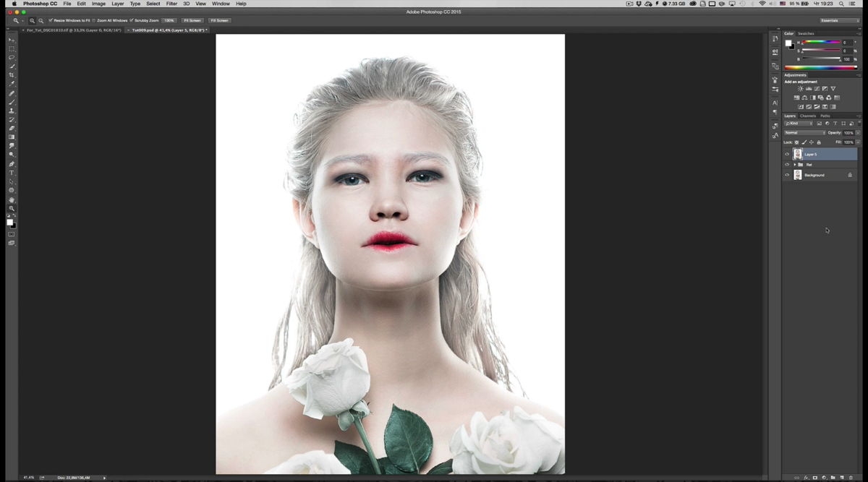Select the Brush tool
Screen dimensions: 868x482
point(12,102)
